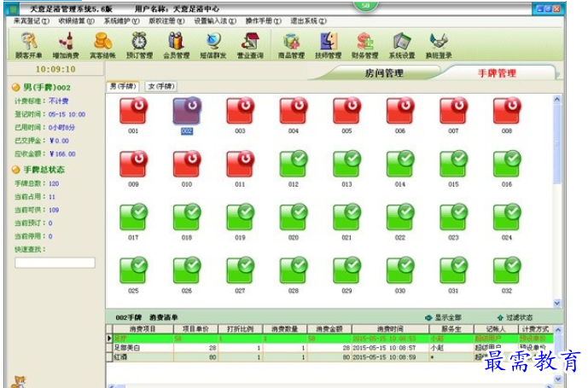
Task: Click the 服务生 column header
Action: (x=451, y=329)
